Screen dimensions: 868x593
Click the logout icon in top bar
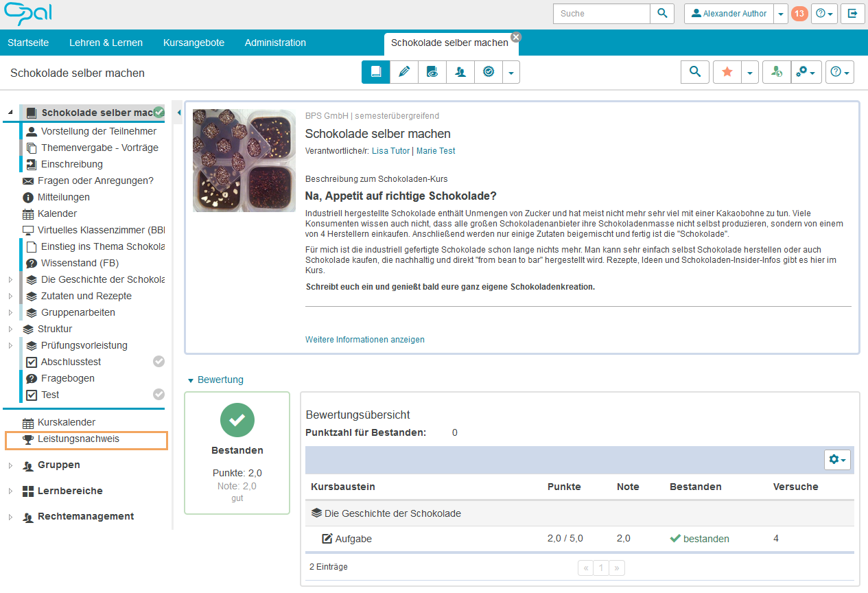click(x=852, y=14)
